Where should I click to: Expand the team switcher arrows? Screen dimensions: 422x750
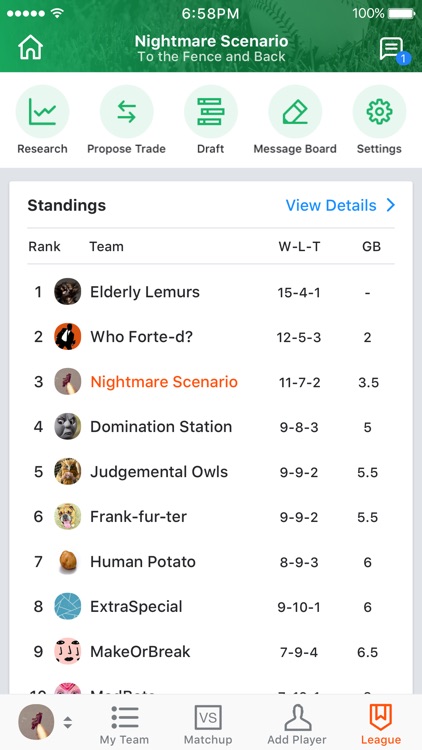click(68, 722)
